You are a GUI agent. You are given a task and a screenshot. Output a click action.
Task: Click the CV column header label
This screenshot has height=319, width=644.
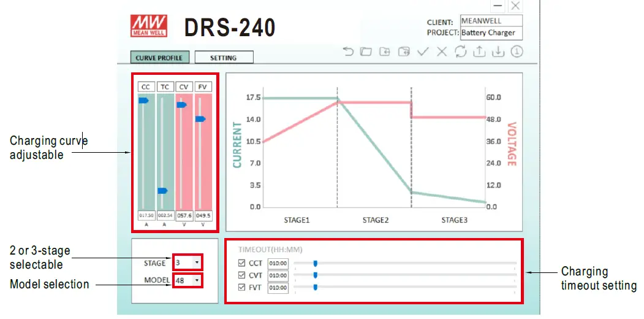pos(184,86)
